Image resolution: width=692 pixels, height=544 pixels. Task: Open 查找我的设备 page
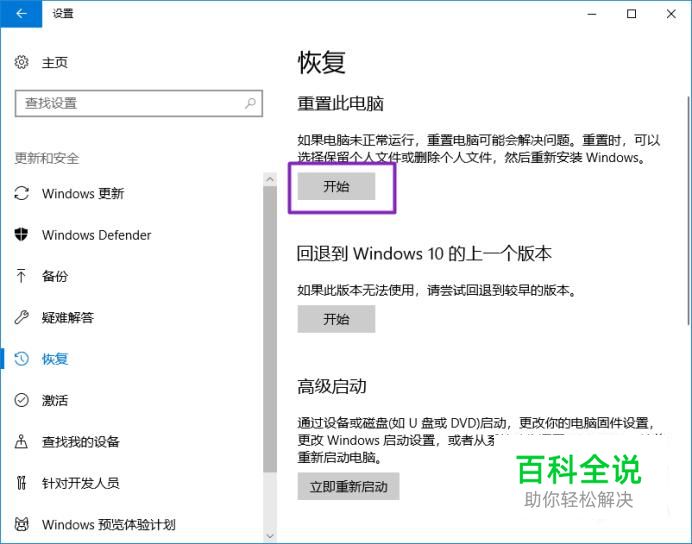pyautogui.click(x=81, y=442)
